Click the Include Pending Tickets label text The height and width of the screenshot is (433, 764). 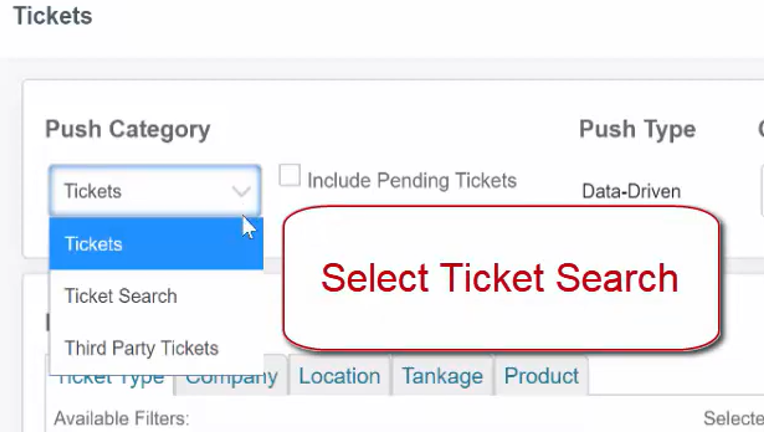point(411,181)
